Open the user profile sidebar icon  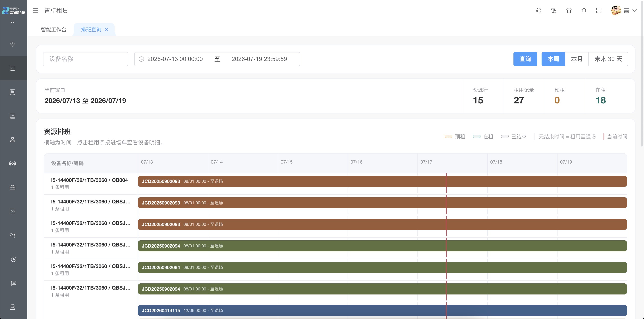tap(13, 307)
